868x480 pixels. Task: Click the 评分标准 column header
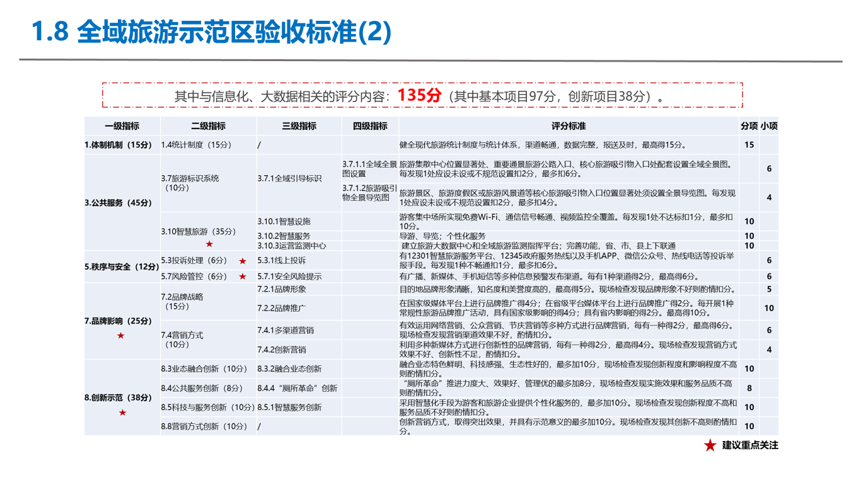click(569, 126)
